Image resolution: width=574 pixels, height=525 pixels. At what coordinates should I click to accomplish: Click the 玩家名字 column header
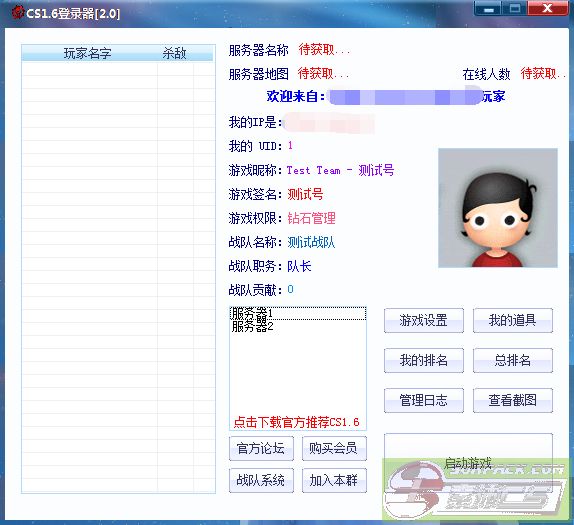pyautogui.click(x=87, y=53)
